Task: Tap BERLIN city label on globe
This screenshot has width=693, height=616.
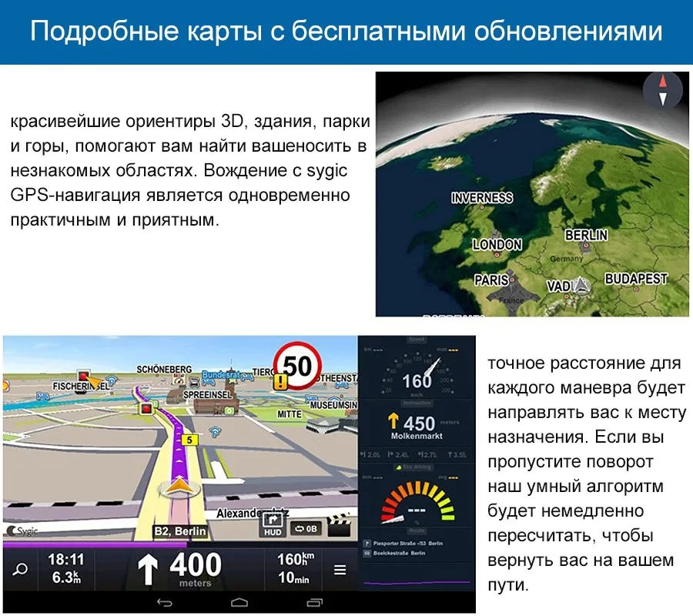Action: [x=586, y=235]
